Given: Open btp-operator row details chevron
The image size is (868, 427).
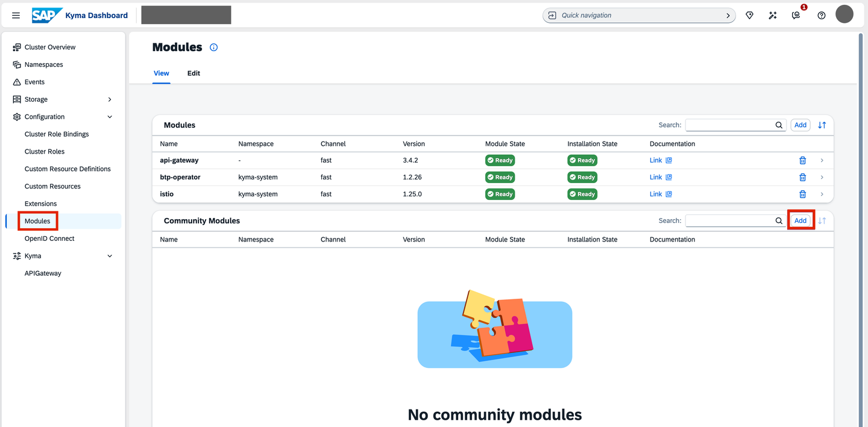Looking at the screenshot, I should coord(822,177).
